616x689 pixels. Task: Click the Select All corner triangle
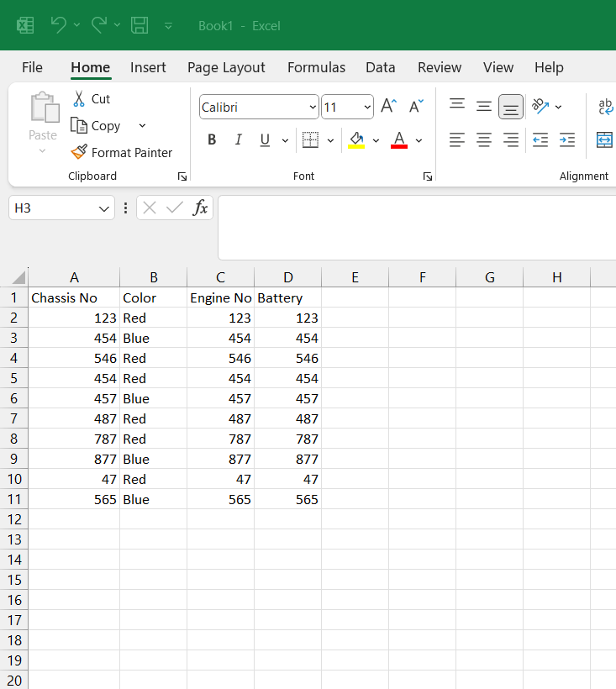18,278
